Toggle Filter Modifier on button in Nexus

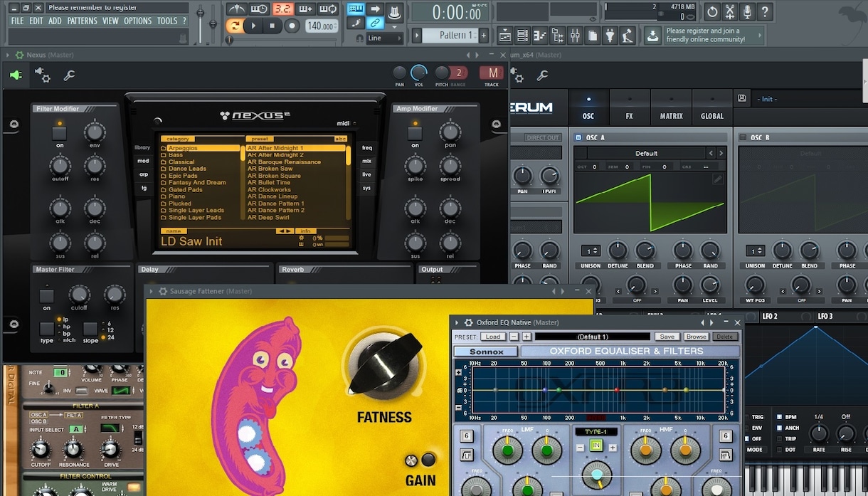60,134
